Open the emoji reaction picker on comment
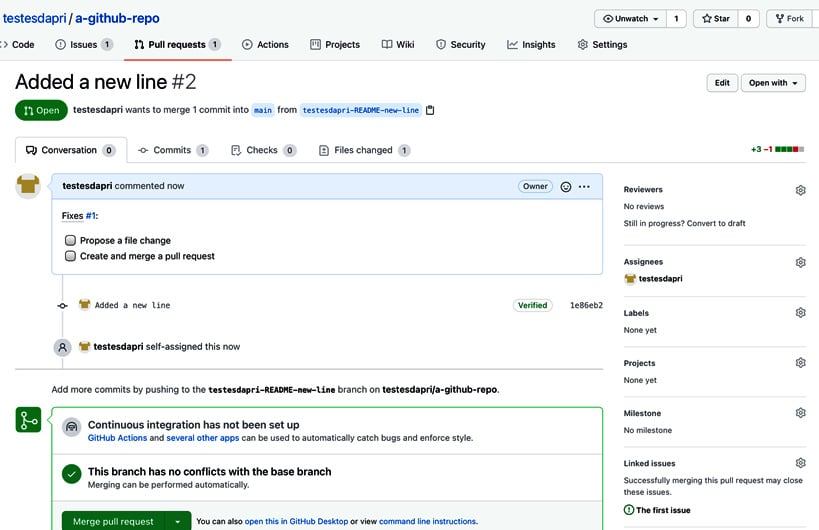Viewport: 819px width, 530px height. (x=566, y=186)
